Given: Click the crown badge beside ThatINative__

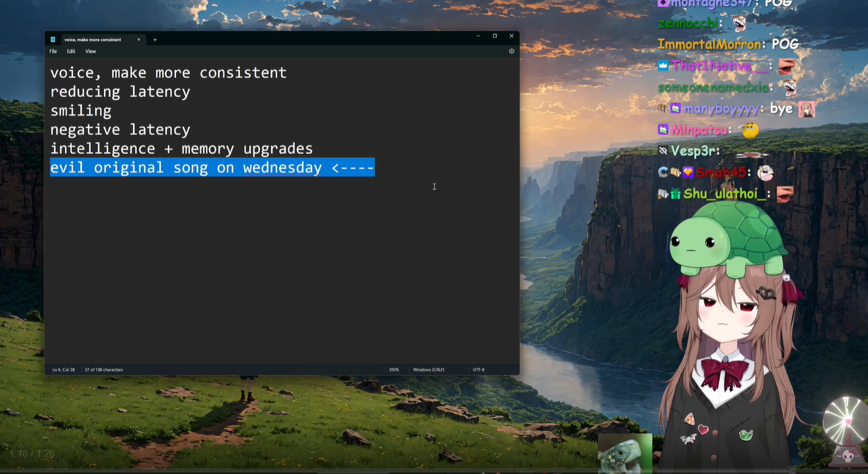Looking at the screenshot, I should click(x=663, y=66).
